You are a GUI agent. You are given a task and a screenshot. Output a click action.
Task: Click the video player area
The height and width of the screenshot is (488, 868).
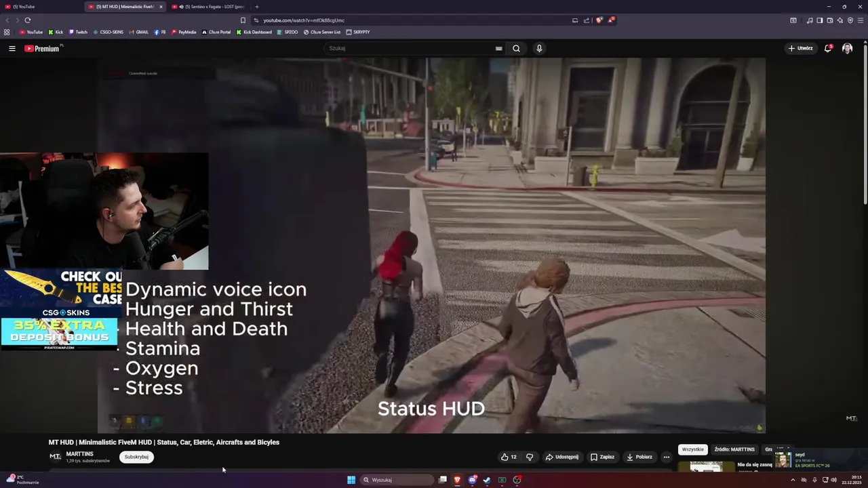pos(431,245)
